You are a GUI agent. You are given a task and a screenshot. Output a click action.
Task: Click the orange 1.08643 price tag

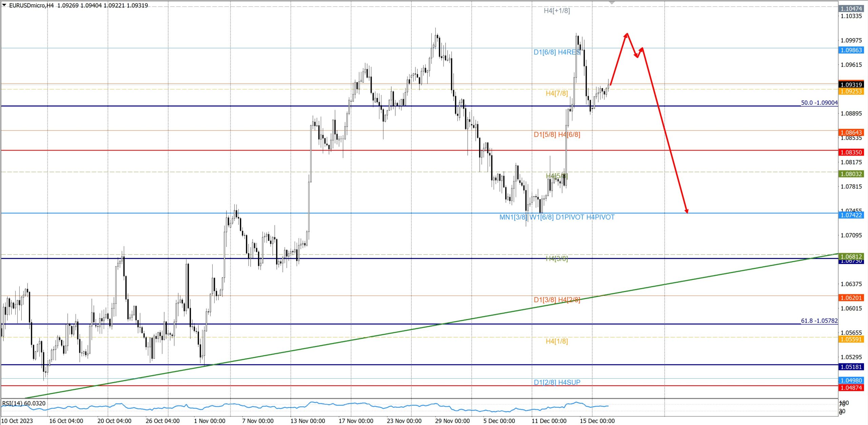(851, 133)
